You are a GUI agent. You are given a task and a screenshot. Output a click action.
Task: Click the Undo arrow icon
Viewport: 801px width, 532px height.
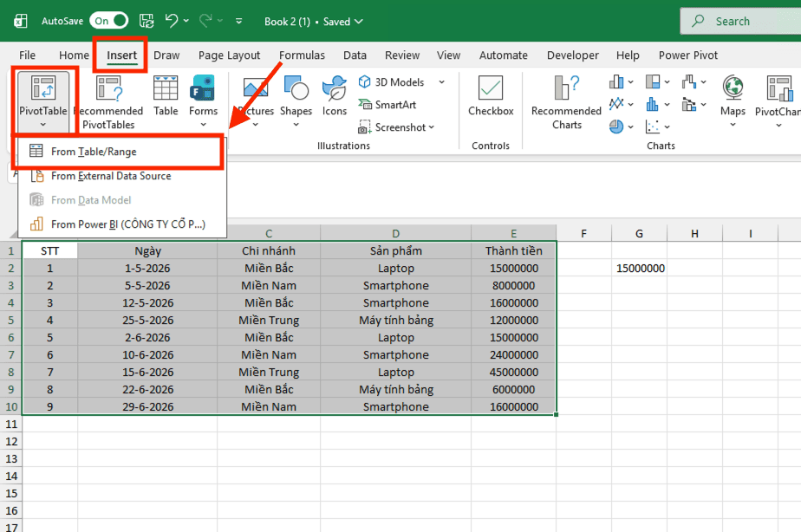coord(172,21)
